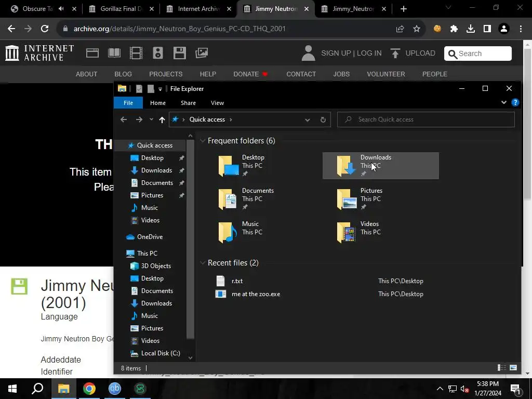Open the BLOG link
532x399 pixels.
[x=123, y=74]
